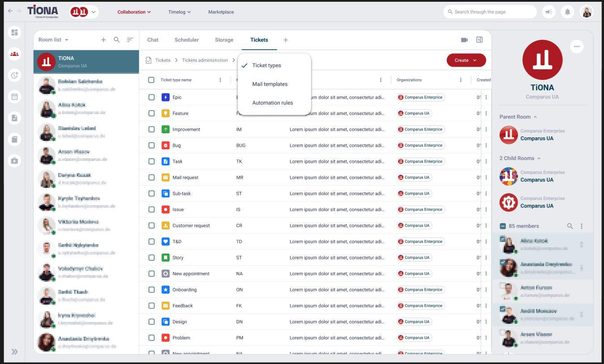Image resolution: width=604 pixels, height=364 pixels.
Task: Open the Room list dropdown
Action: click(54, 40)
